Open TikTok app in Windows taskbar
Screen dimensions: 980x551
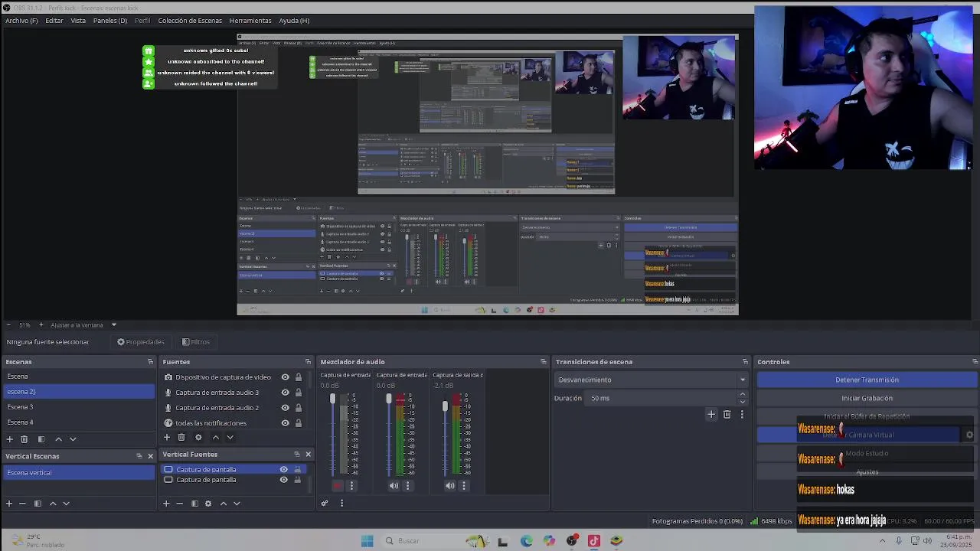(593, 541)
